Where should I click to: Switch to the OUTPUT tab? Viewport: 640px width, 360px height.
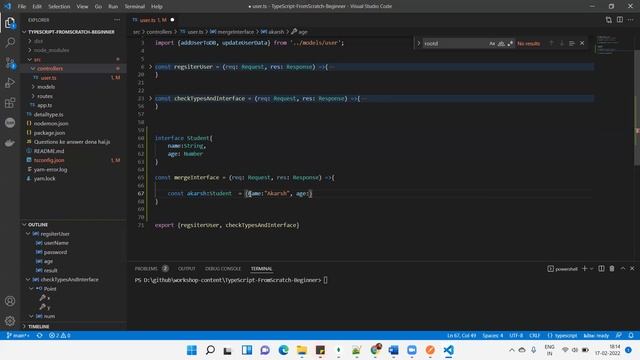[x=187, y=269]
